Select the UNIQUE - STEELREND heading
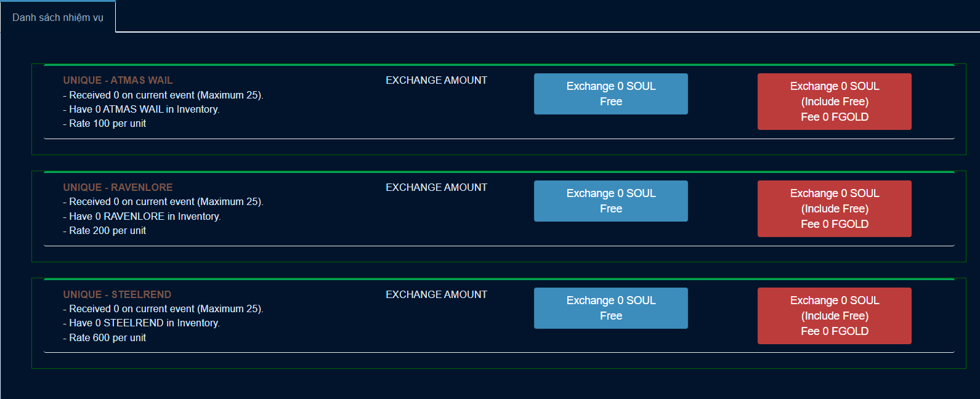Viewport: 980px width, 399px height. pos(117,294)
